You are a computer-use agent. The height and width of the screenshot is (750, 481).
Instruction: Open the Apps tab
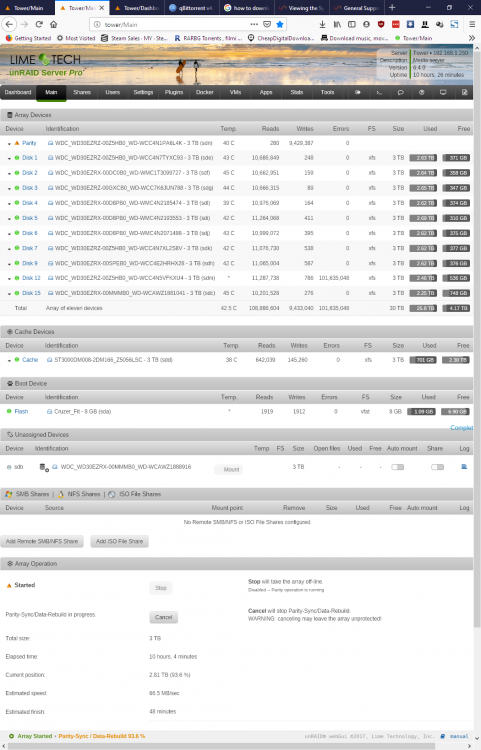pyautogui.click(x=266, y=92)
